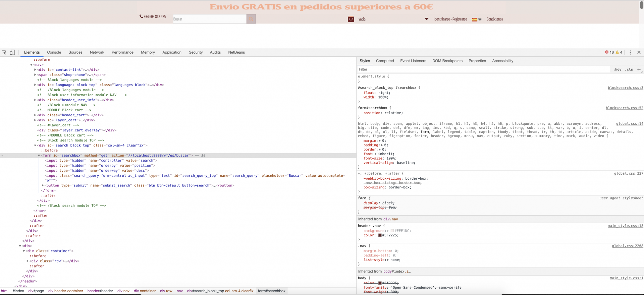
Task: Click the new style rule plus icon
Action: coord(639,69)
